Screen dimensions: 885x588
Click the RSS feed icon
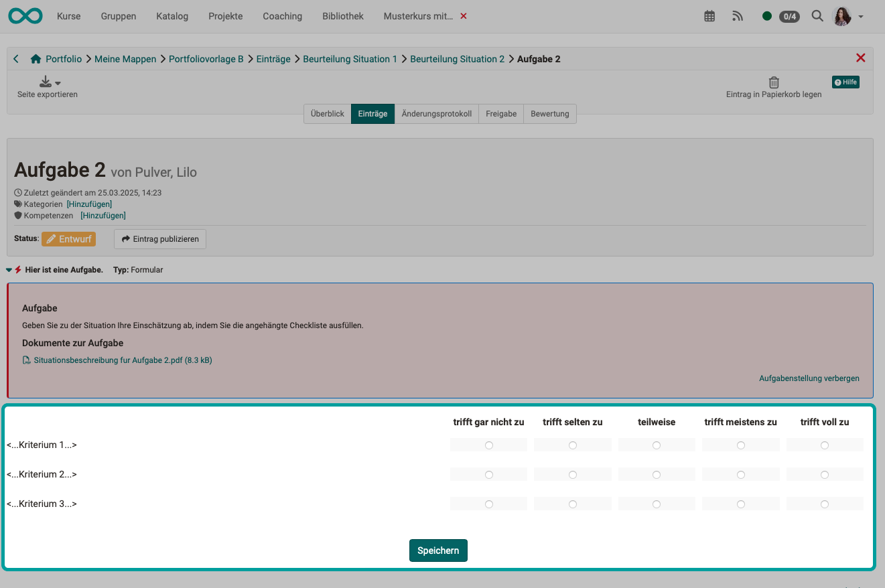pos(737,15)
